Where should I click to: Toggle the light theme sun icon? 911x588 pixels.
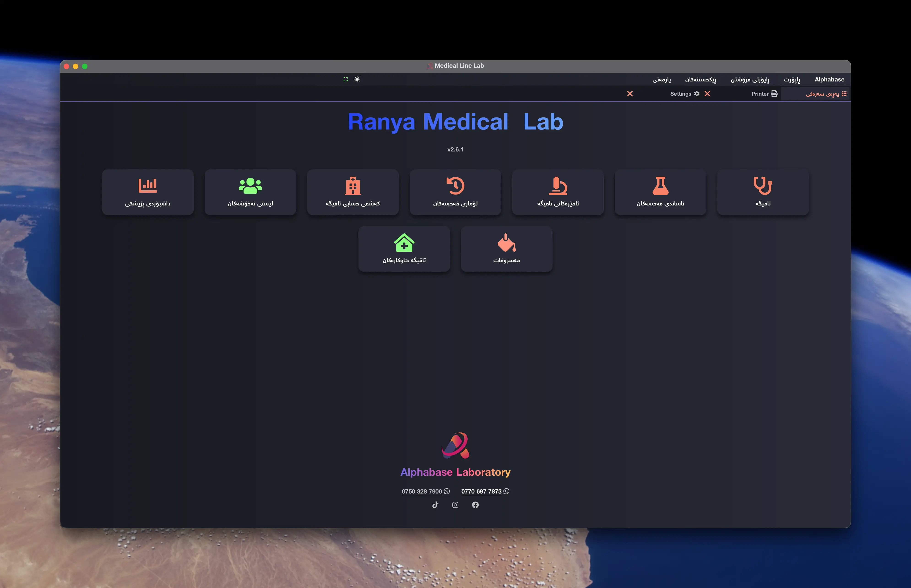357,79
